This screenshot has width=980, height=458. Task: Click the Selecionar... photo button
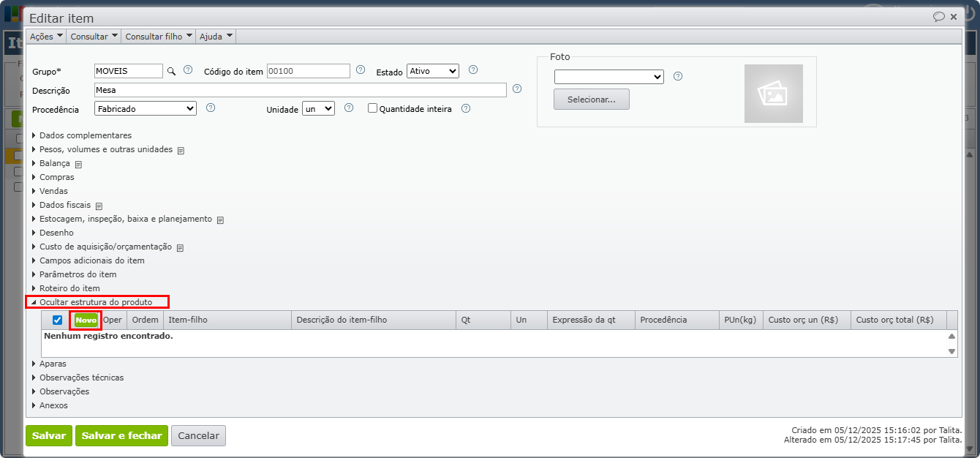(592, 99)
